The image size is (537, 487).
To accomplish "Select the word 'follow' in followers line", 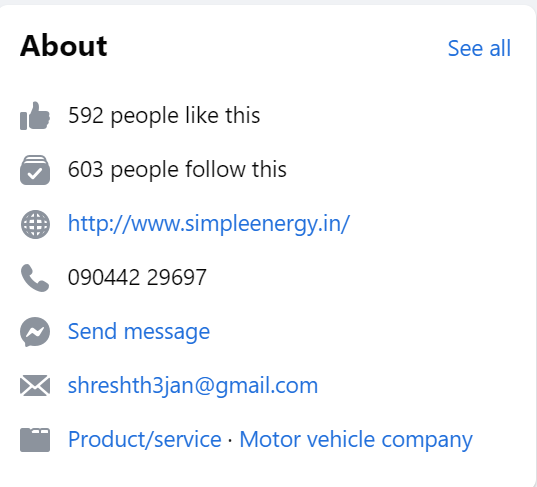I will pos(215,169).
